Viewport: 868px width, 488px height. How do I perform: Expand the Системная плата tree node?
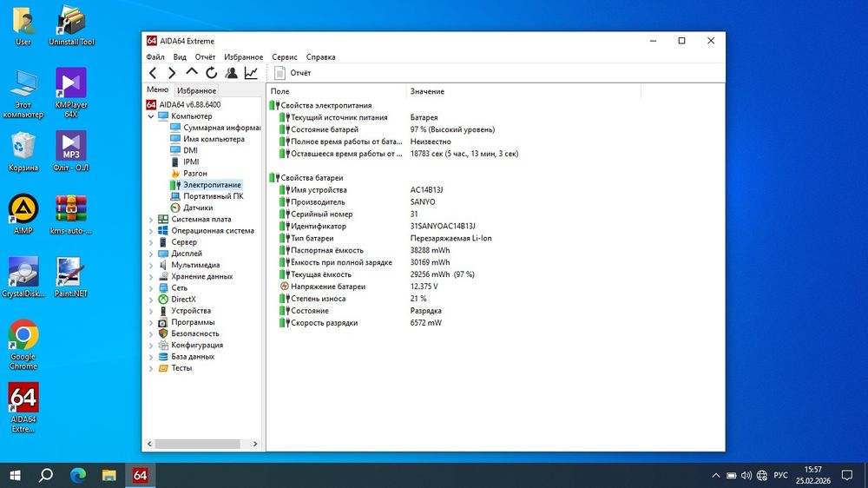tap(151, 220)
